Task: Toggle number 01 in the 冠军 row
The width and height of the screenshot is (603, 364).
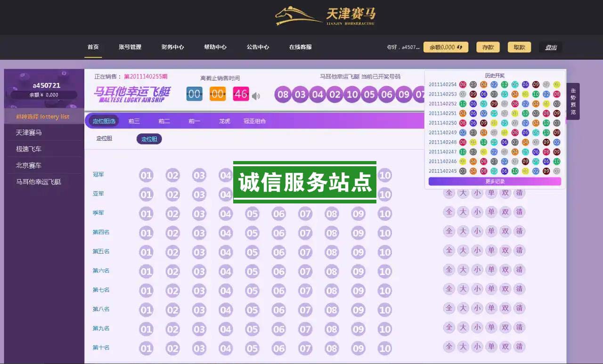Action: click(146, 176)
